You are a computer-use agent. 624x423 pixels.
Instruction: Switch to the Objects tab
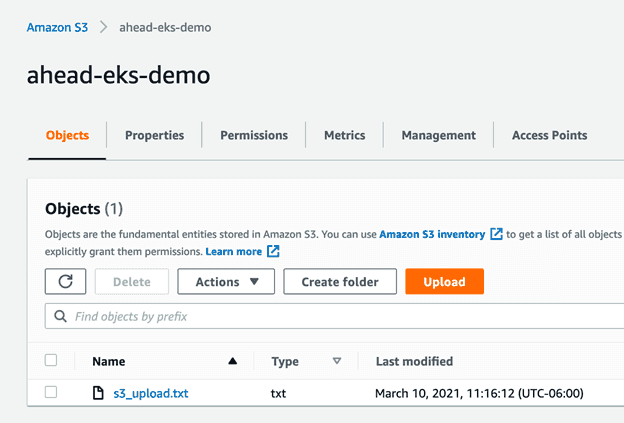tap(67, 135)
